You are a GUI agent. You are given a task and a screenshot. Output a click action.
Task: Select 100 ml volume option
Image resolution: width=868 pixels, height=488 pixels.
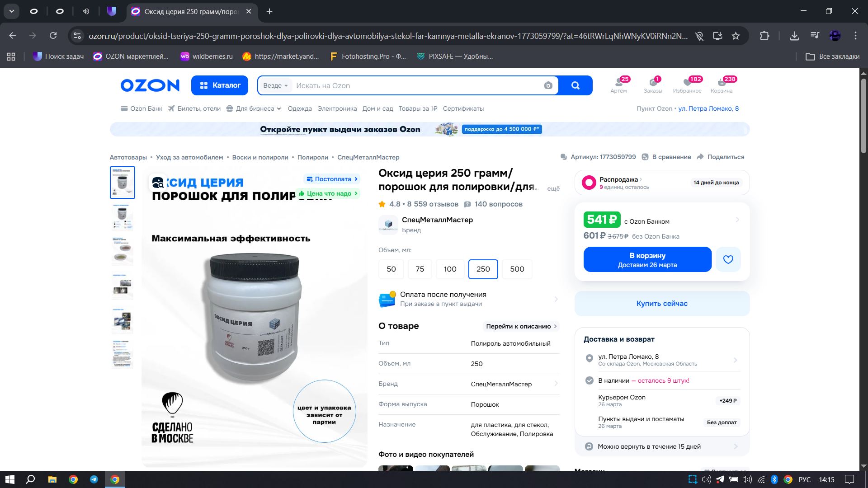point(450,269)
